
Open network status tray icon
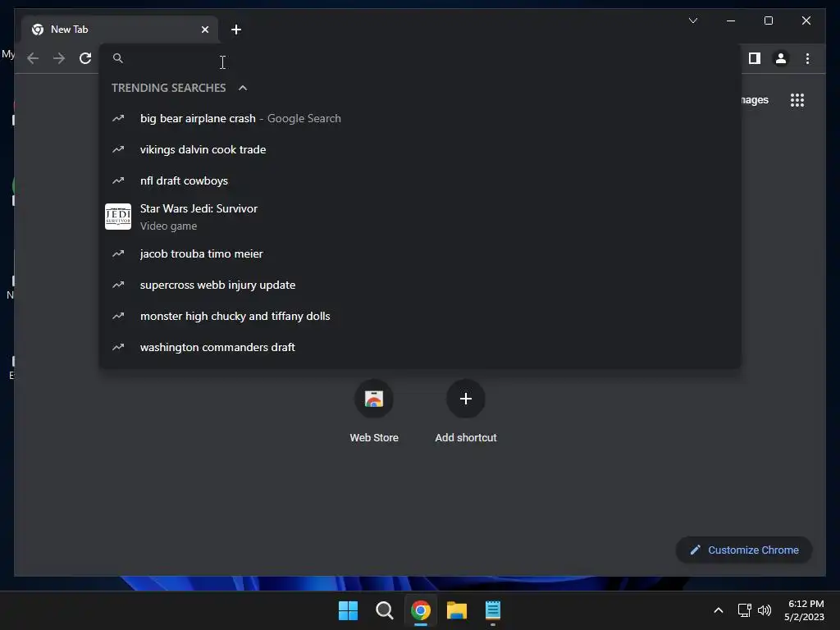[744, 610]
